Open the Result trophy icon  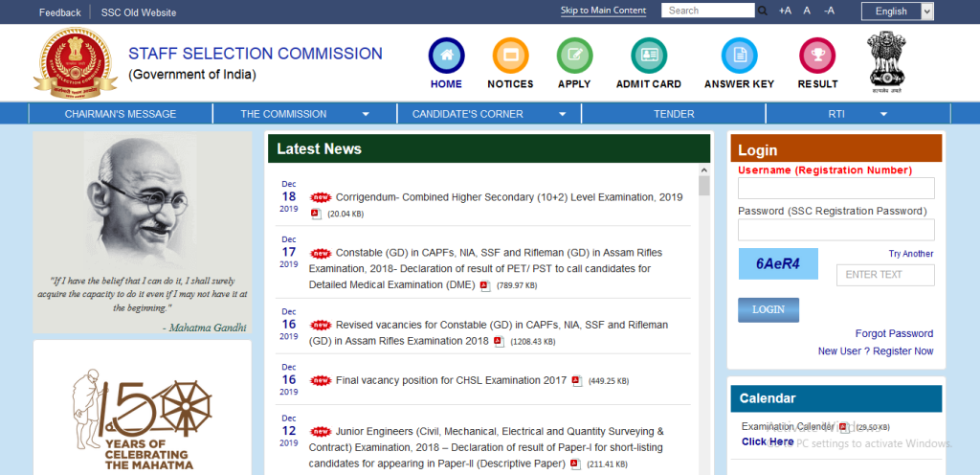(817, 56)
